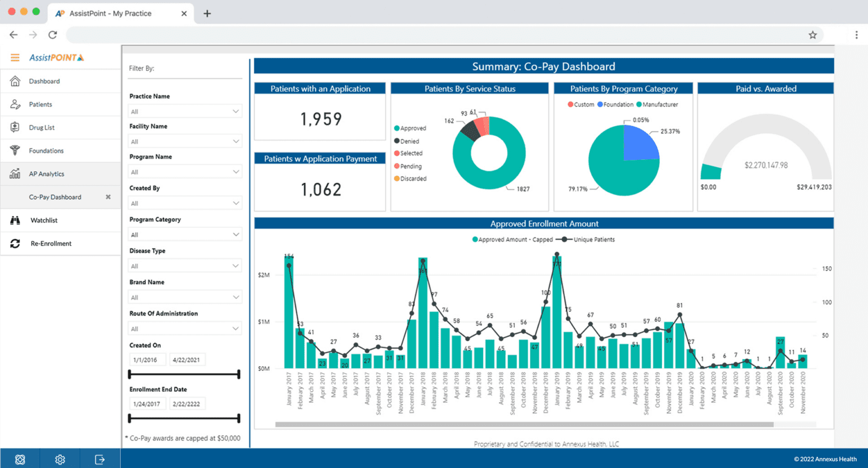Screen dimensions: 868x468
Task: Toggle Approved in service status legend
Action: point(411,128)
